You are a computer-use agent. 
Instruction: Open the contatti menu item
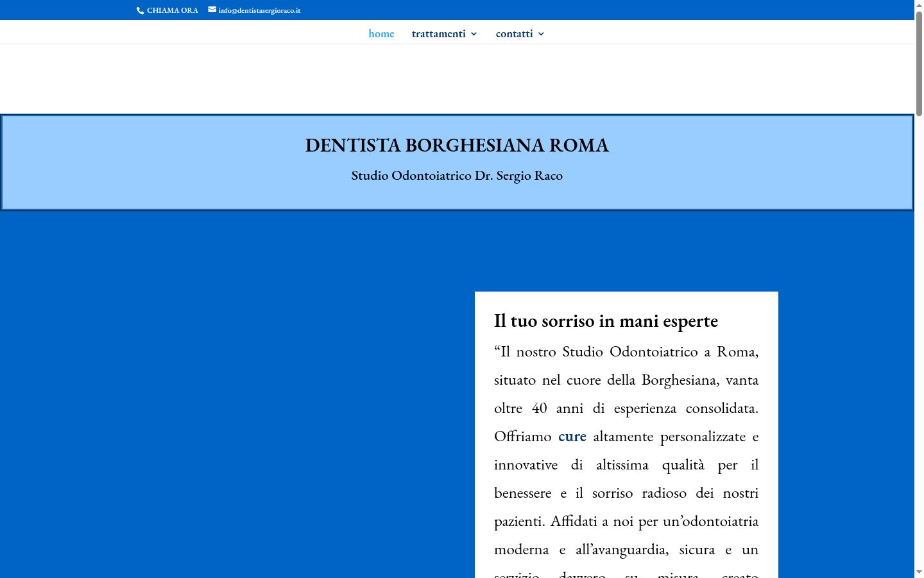(514, 33)
